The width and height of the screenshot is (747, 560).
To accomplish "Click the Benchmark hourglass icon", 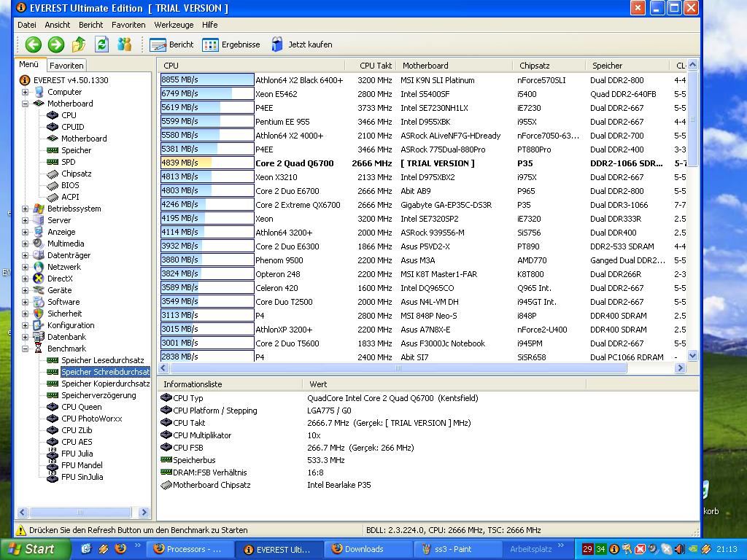I will pos(39,349).
